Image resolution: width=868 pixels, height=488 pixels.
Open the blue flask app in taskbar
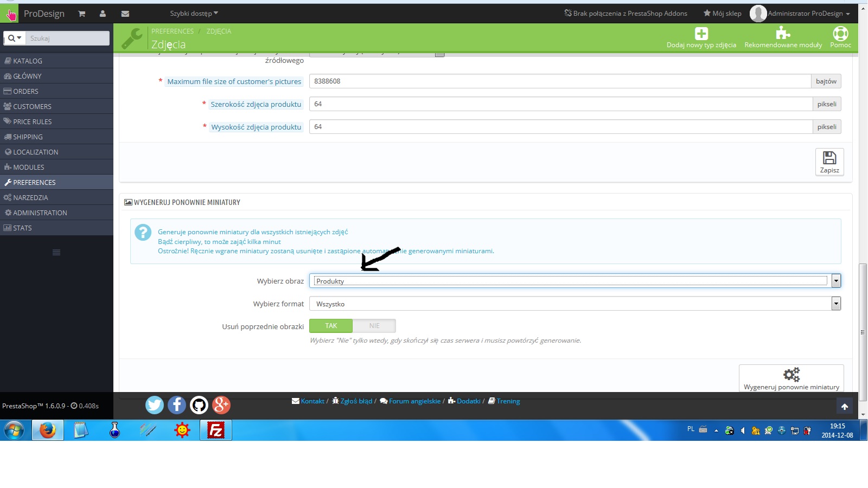point(114,431)
